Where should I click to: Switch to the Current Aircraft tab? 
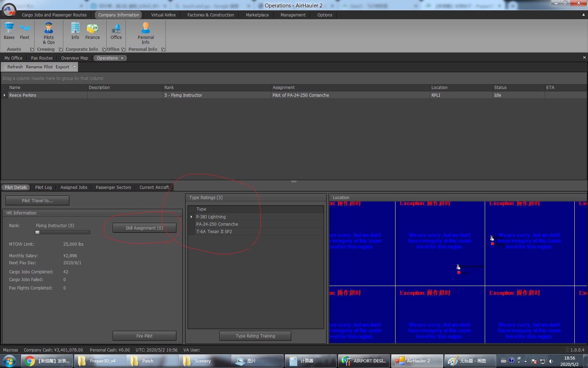click(x=154, y=188)
